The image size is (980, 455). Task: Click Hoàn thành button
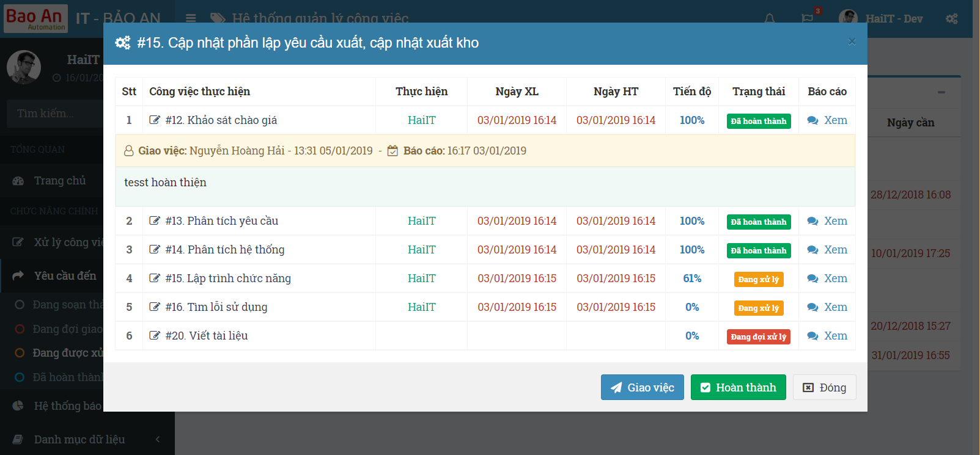(738, 388)
